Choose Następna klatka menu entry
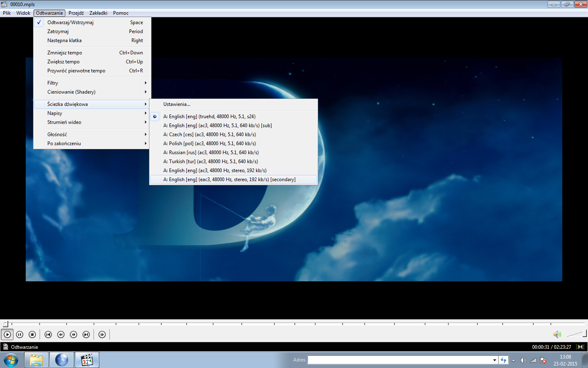The height and width of the screenshot is (368, 588). click(x=92, y=40)
